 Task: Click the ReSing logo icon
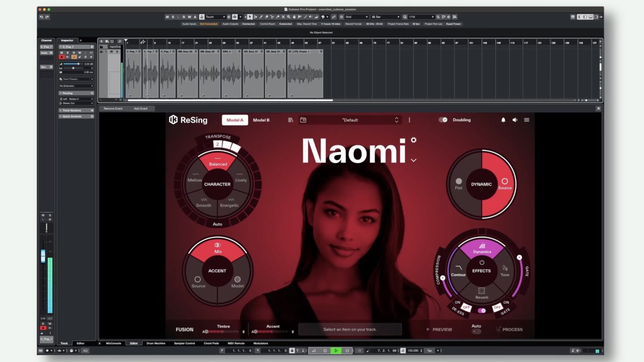(x=173, y=120)
